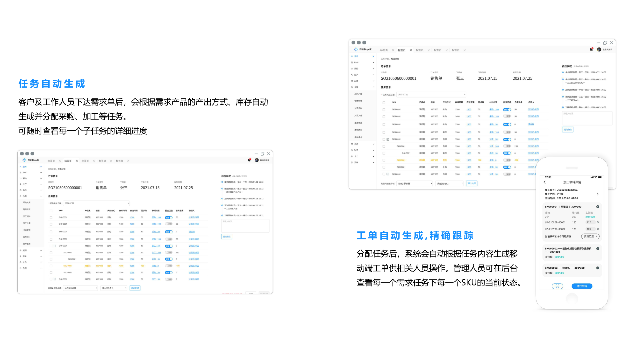The height and width of the screenshot is (362, 644).
Task: Expand the SKU00002 游戏机 card arrow
Action: tap(598, 268)
